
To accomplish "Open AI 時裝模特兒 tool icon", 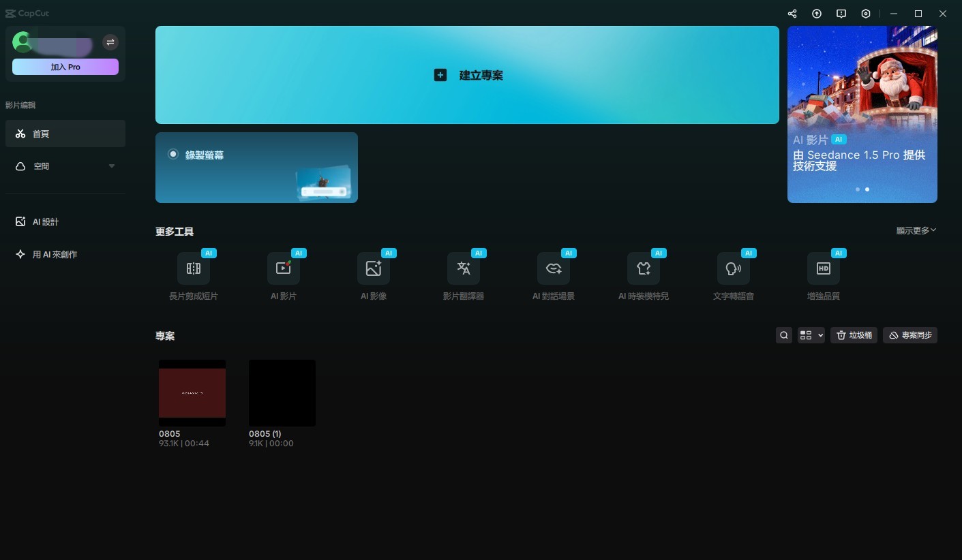I will pos(644,268).
